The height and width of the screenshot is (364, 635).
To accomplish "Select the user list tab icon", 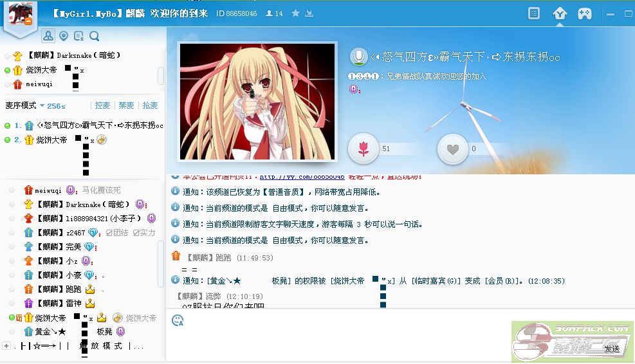I will (x=48, y=36).
